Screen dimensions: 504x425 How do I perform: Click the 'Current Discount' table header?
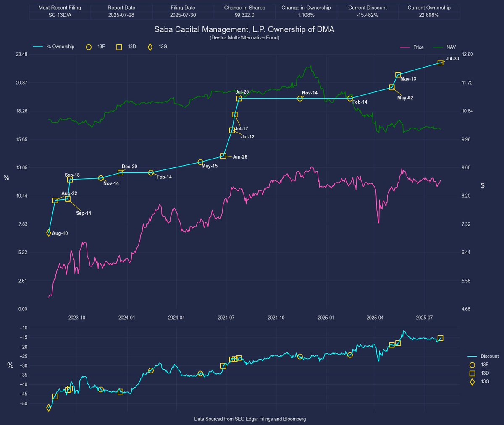coord(367,8)
